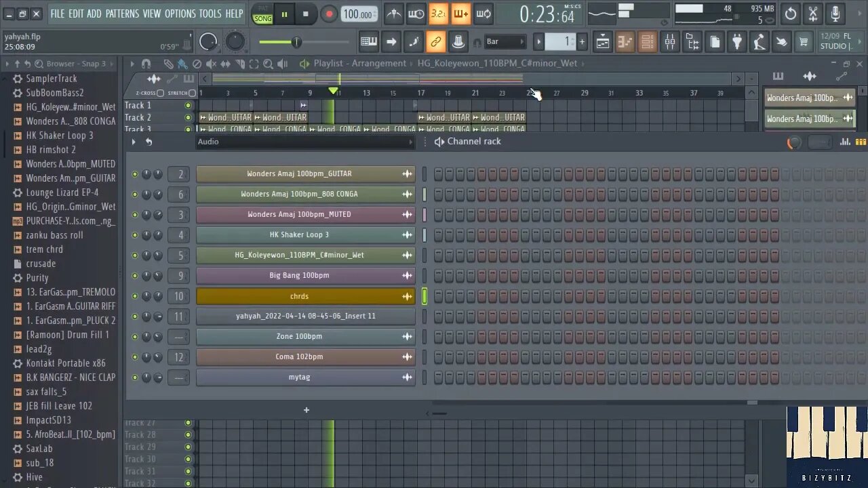Add a channel with the plus button
The image size is (868, 488).
[307, 410]
